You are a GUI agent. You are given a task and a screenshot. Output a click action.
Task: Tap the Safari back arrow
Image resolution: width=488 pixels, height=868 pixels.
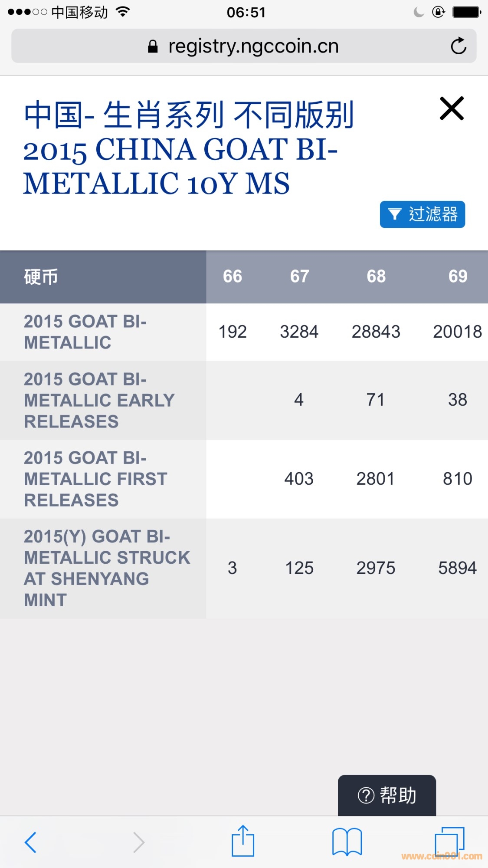click(x=30, y=842)
